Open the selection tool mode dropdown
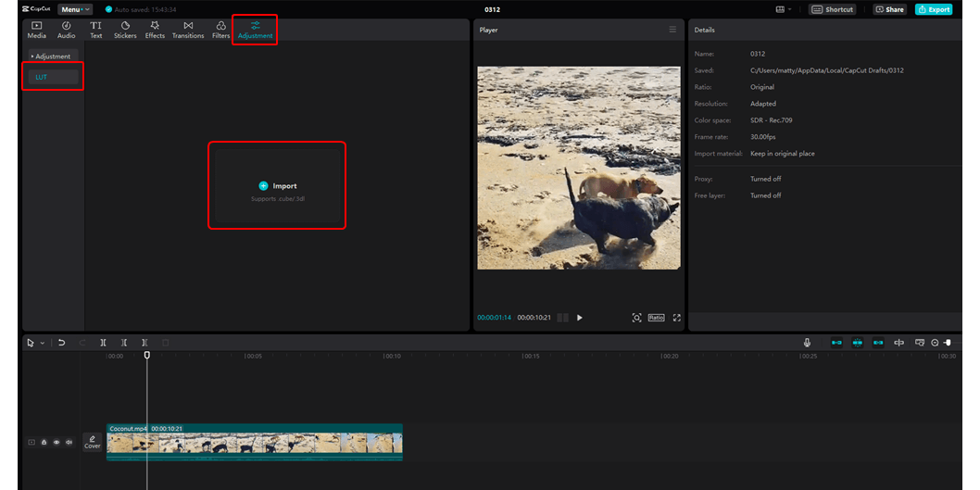 (x=43, y=343)
